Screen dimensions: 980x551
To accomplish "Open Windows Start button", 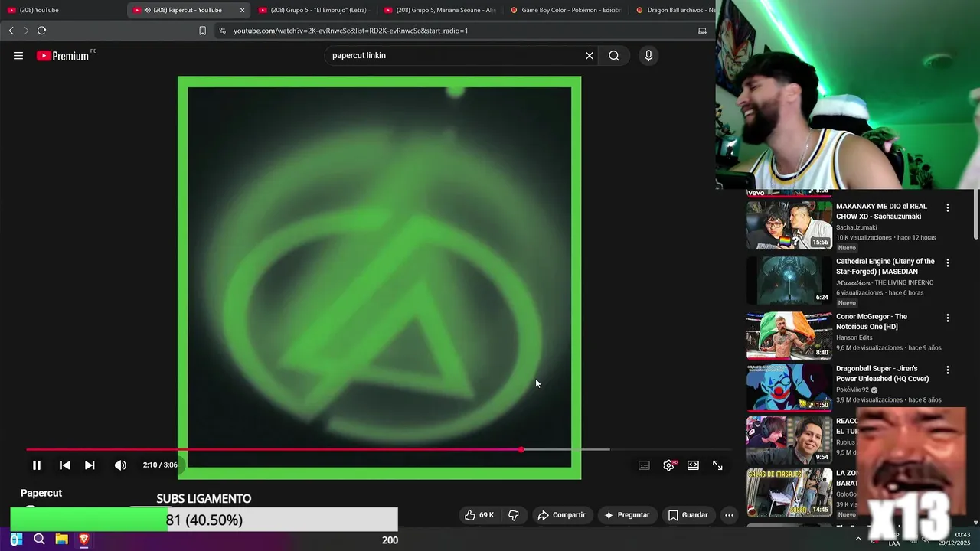I will (x=16, y=540).
